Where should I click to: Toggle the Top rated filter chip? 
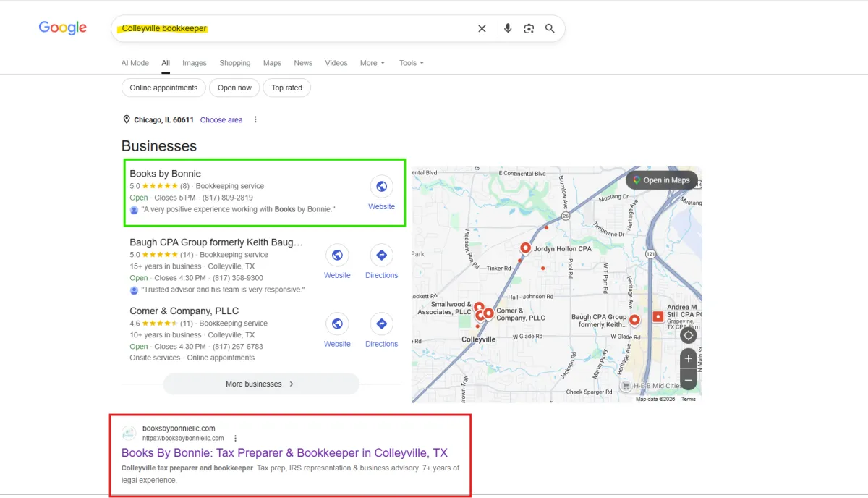click(x=287, y=88)
